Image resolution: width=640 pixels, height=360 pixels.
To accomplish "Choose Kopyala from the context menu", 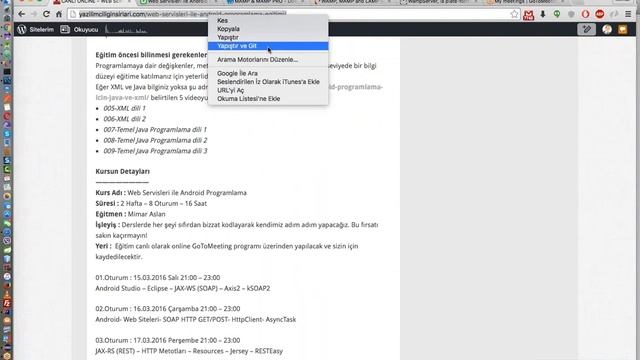I will point(268,29).
